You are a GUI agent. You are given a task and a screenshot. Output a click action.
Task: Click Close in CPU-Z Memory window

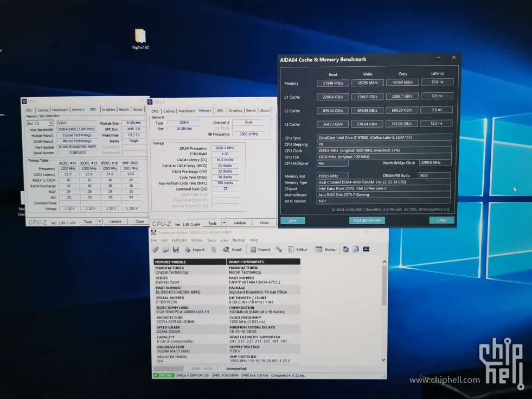coord(264,223)
